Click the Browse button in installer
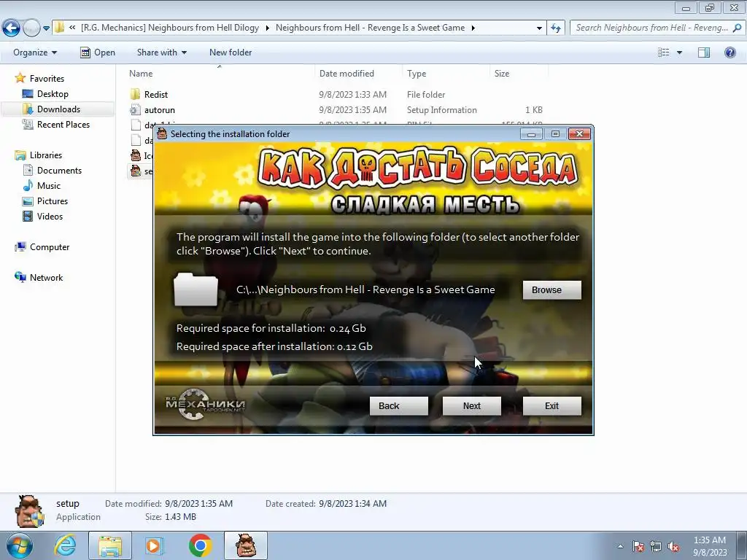Screen dimensions: 747x560 pos(551,290)
